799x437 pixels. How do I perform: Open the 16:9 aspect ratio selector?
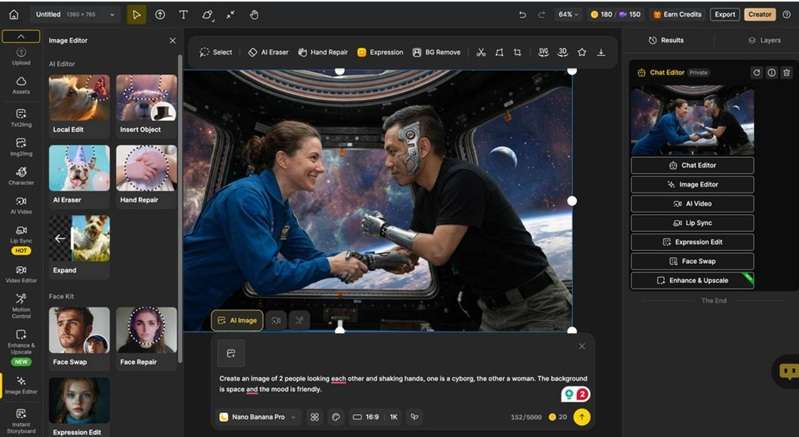[x=366, y=417]
